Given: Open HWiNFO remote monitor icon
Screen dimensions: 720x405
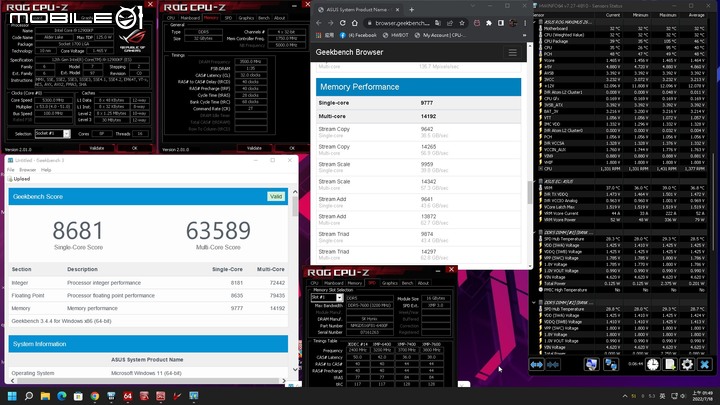Looking at the screenshot, I should (591, 365).
